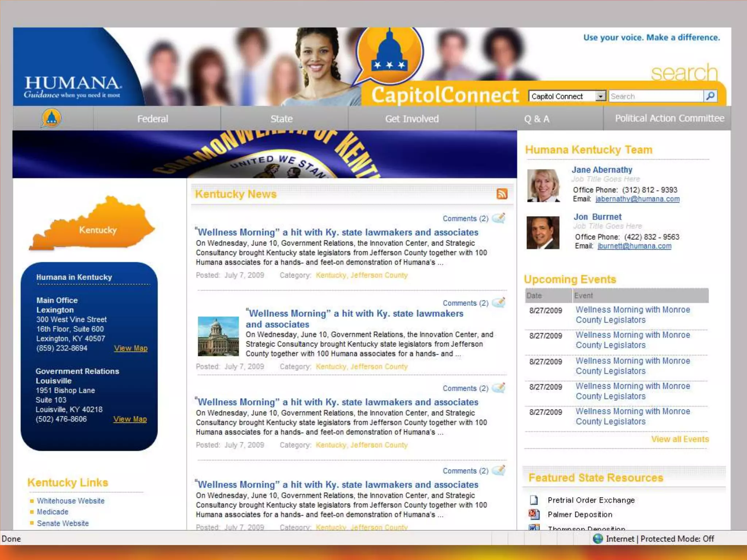Click Jon Burrnet's photo
Screen dimensions: 747x560
click(543, 233)
